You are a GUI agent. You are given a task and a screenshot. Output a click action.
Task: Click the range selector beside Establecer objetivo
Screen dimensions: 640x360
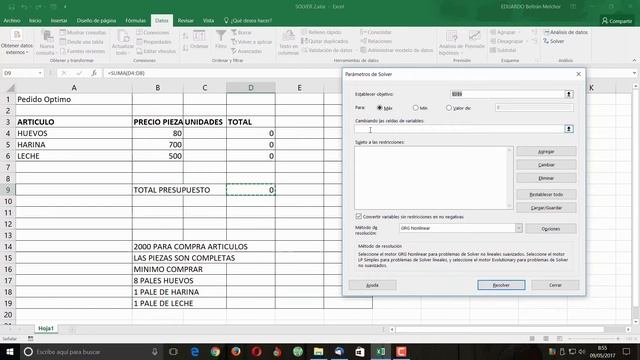click(569, 94)
